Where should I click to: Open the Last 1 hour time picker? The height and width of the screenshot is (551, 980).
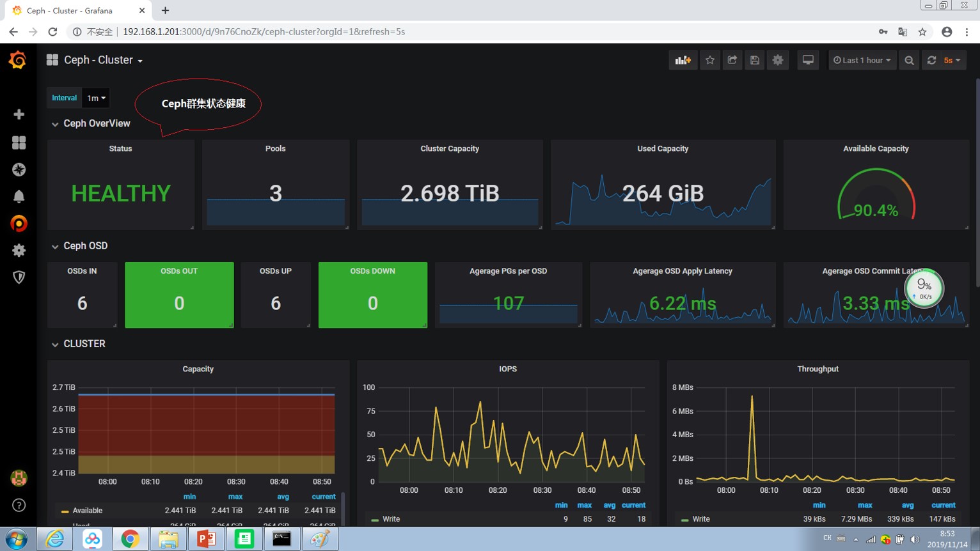862,60
